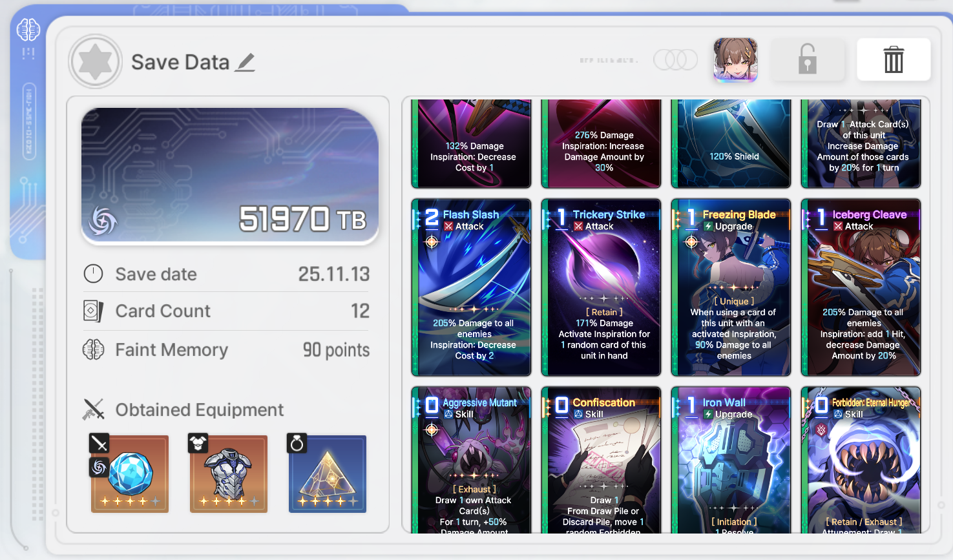Select the pyramid accessory equipment
Viewport: 953px width, 560px height.
[x=328, y=474]
